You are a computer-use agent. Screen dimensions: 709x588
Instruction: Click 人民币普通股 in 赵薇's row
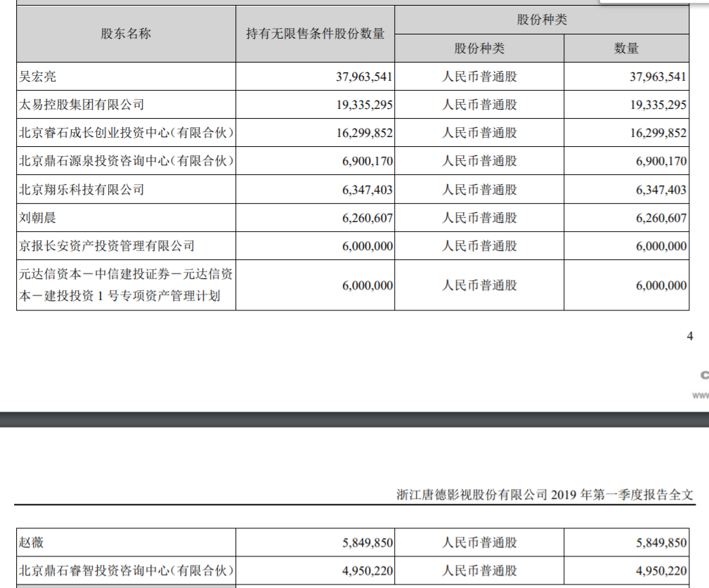click(x=479, y=542)
